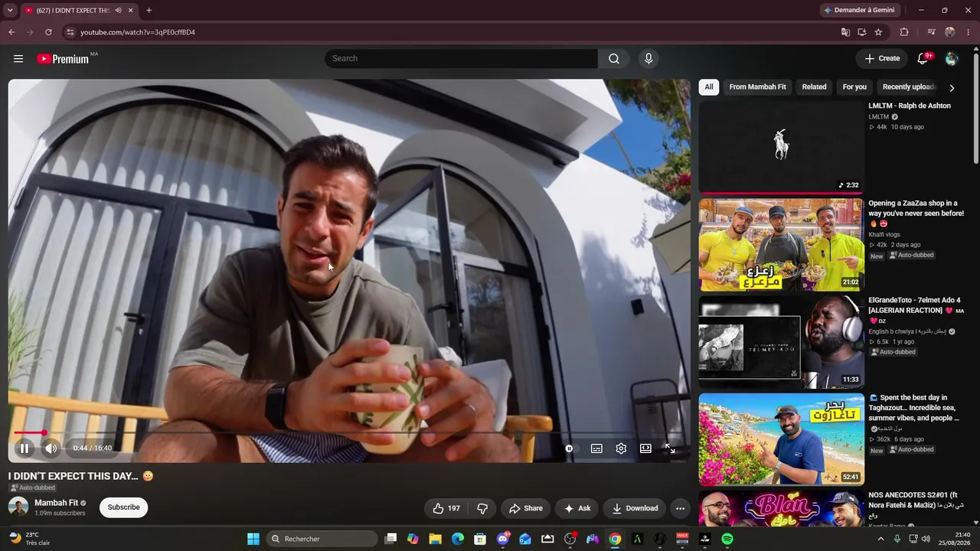Open the YouTube guide hamburger menu

point(18,59)
